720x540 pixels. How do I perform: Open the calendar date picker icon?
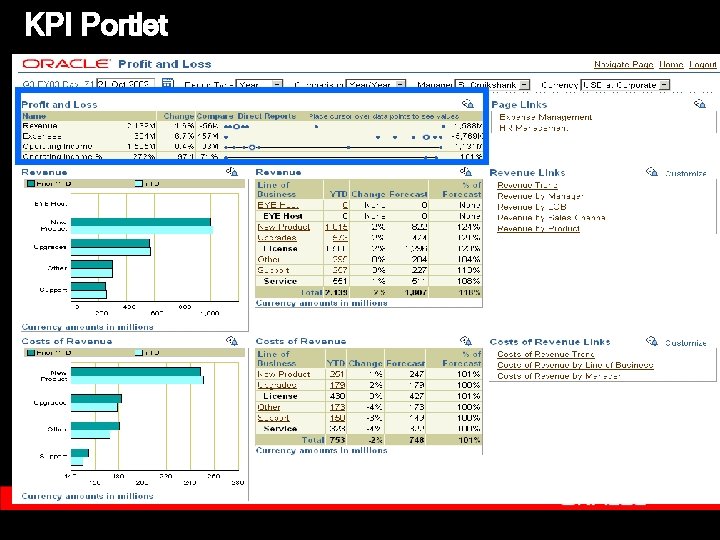(x=168, y=84)
